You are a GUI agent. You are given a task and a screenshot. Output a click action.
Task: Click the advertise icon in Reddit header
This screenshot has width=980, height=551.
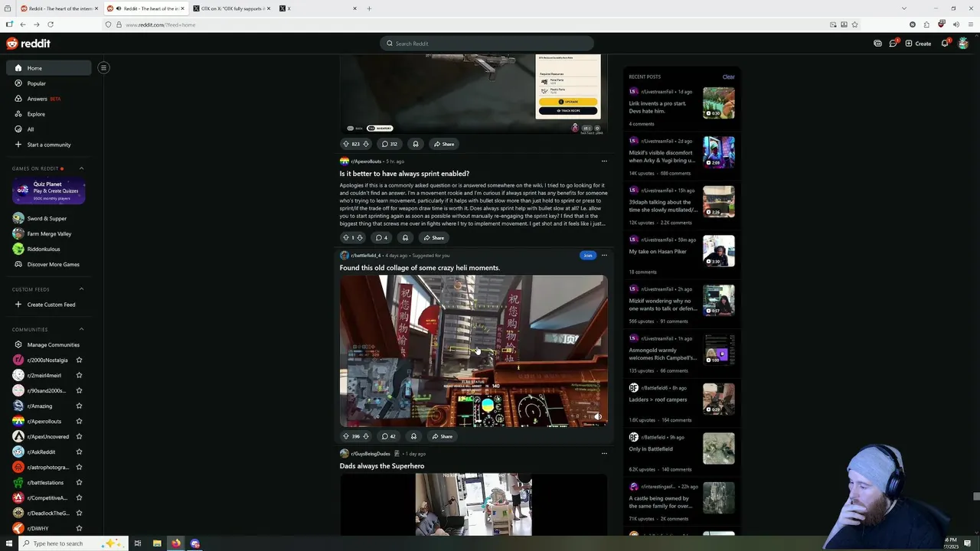(x=877, y=44)
